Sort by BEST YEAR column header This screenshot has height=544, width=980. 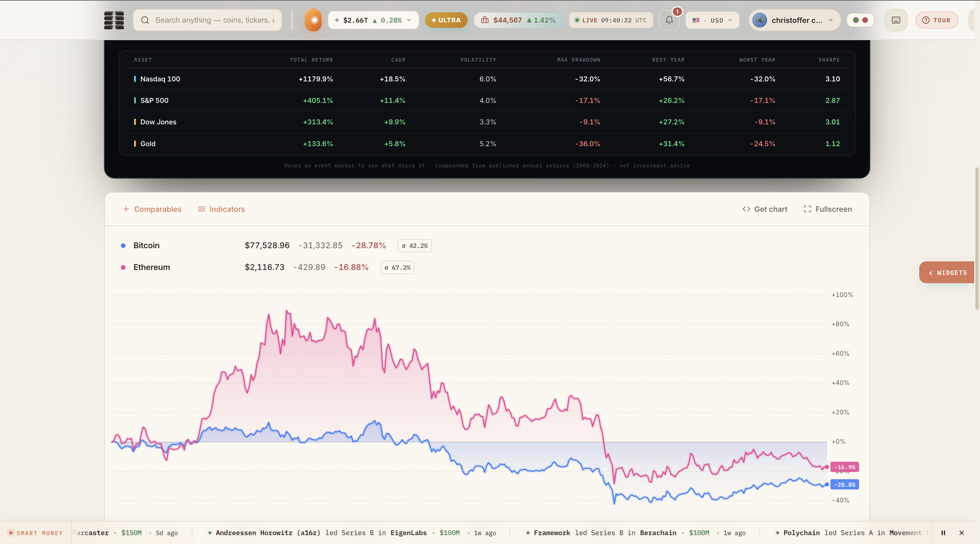668,60
